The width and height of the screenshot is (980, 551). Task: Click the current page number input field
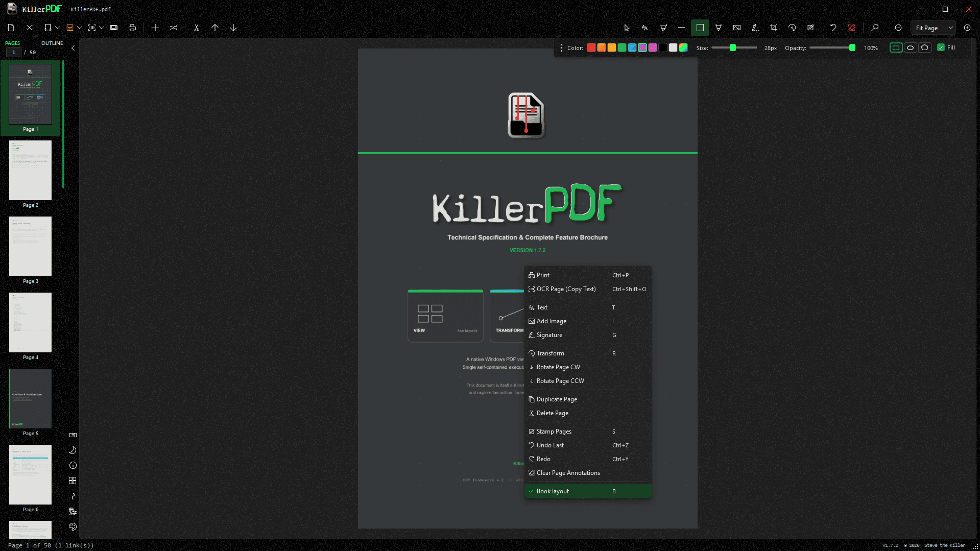14,53
